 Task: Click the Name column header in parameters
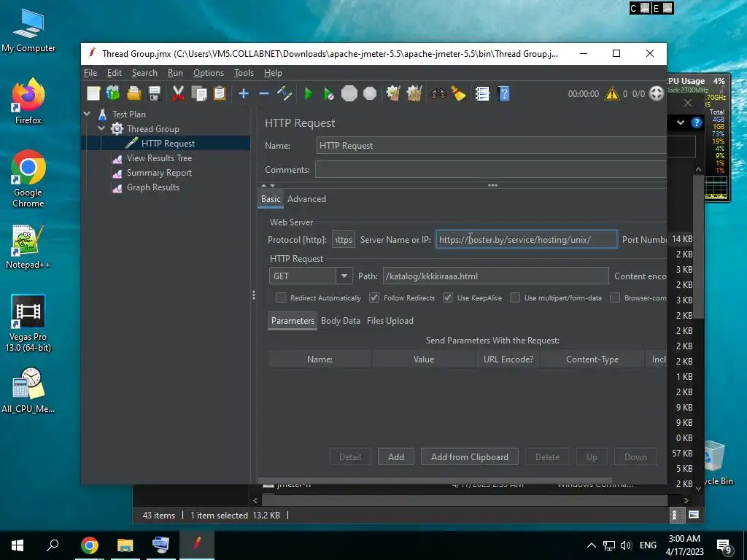(x=320, y=359)
